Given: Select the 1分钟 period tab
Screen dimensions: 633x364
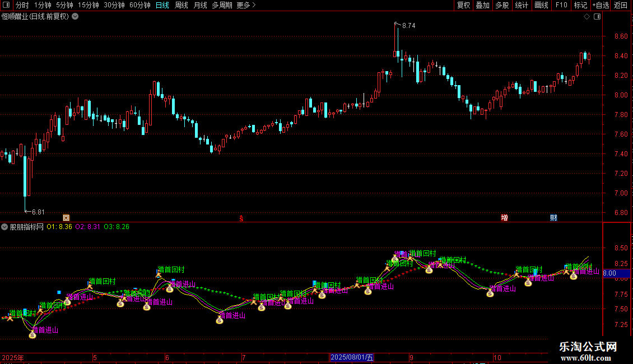Looking at the screenshot, I should click(x=43, y=5).
